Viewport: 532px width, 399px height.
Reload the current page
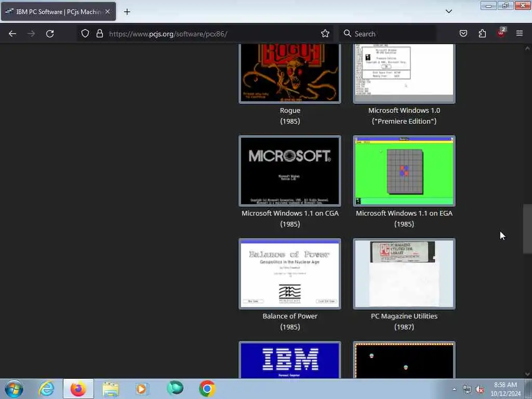50,34
